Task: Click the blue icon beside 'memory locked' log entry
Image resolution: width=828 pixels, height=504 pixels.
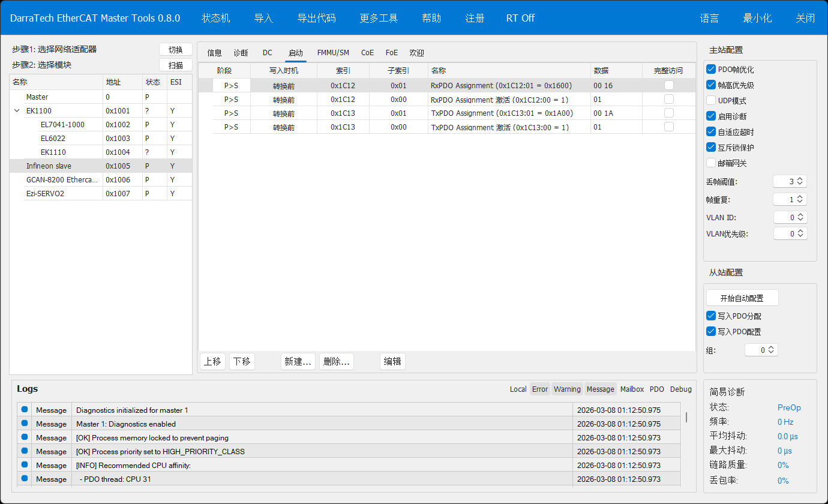Action: coord(25,437)
